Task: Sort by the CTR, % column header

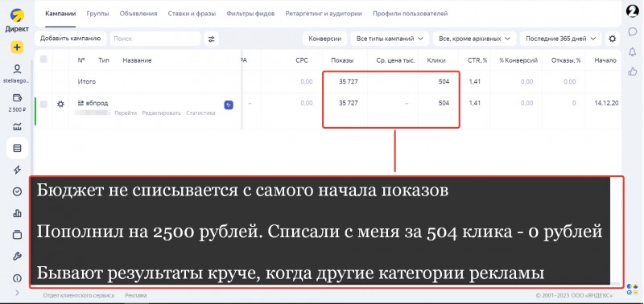Action: [x=477, y=60]
